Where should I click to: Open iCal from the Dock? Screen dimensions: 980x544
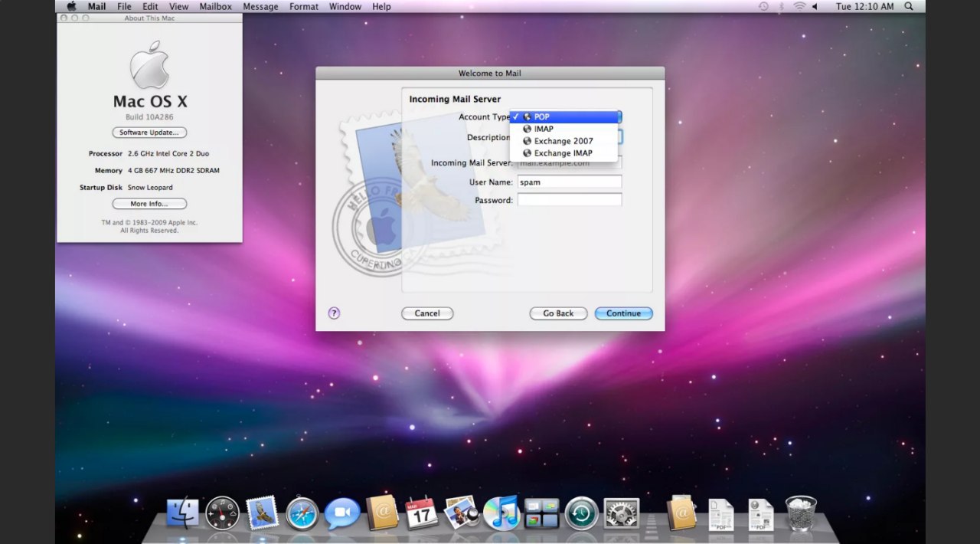pos(422,513)
